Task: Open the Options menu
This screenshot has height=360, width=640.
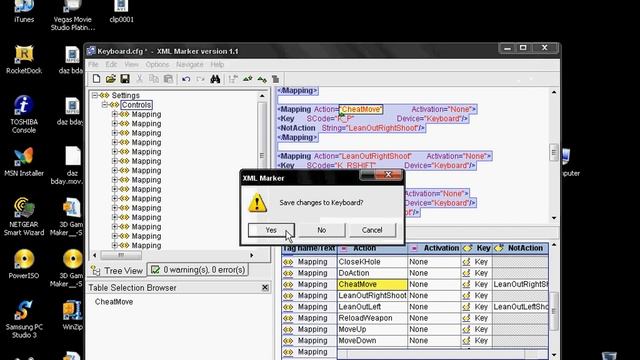Action: (x=157, y=64)
